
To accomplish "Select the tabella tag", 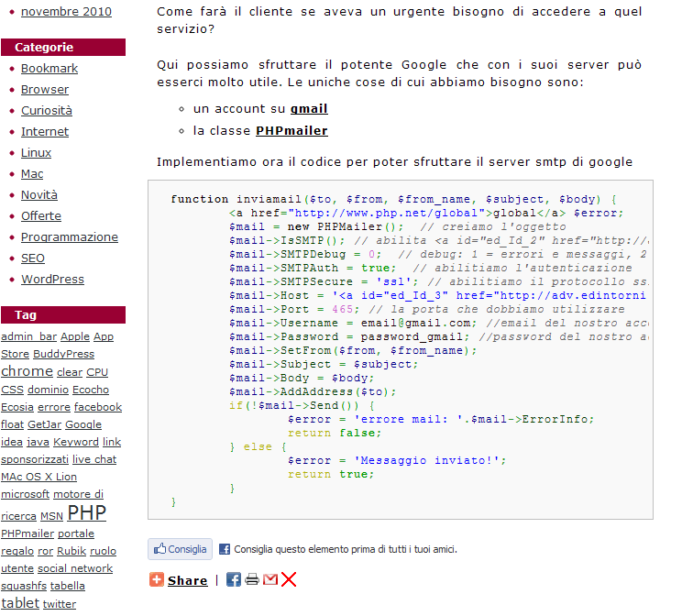I will tap(68, 586).
